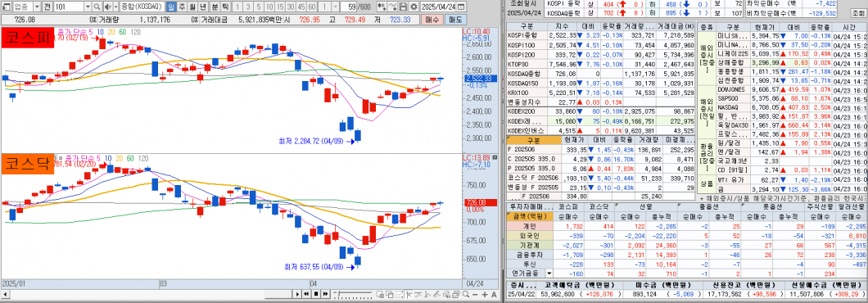This screenshot has height=303, width=868.
Task: Expand the 101 code dropdown arrow
Action: coord(88,7)
